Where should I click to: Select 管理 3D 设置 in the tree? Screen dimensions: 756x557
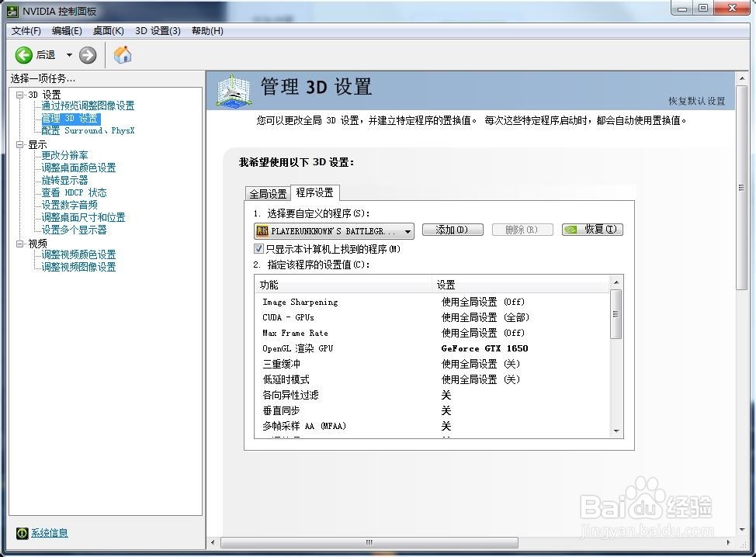tap(71, 118)
